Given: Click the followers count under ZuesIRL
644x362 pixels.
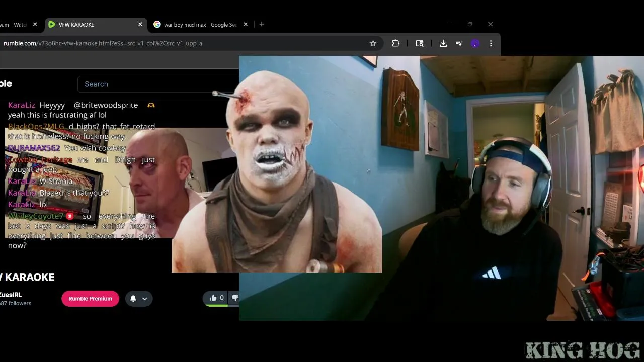Looking at the screenshot, I should point(16,303).
